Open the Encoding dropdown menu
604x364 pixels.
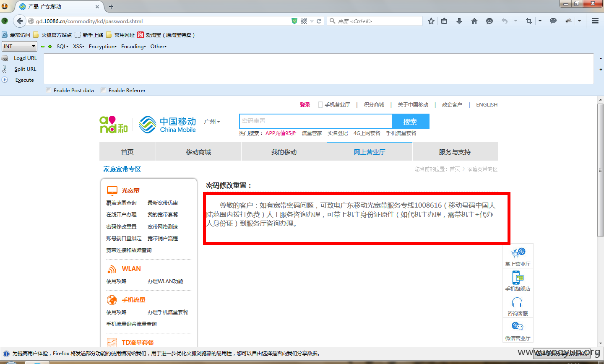coord(133,47)
